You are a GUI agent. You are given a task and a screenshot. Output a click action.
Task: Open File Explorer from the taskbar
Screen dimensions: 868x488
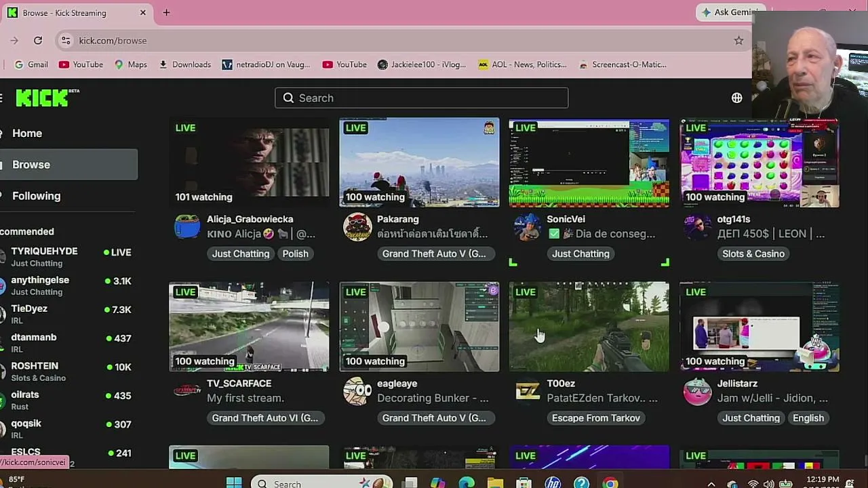click(x=495, y=483)
